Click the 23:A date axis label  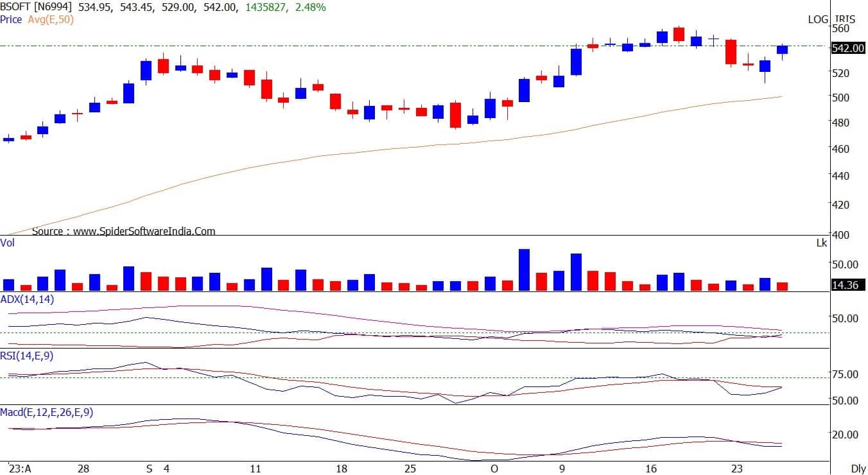(x=19, y=469)
